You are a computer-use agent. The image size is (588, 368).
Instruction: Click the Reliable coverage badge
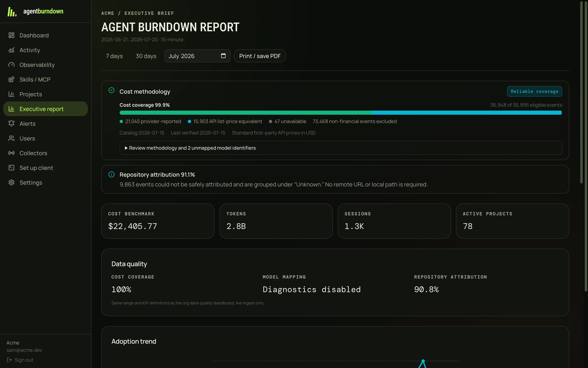point(534,91)
